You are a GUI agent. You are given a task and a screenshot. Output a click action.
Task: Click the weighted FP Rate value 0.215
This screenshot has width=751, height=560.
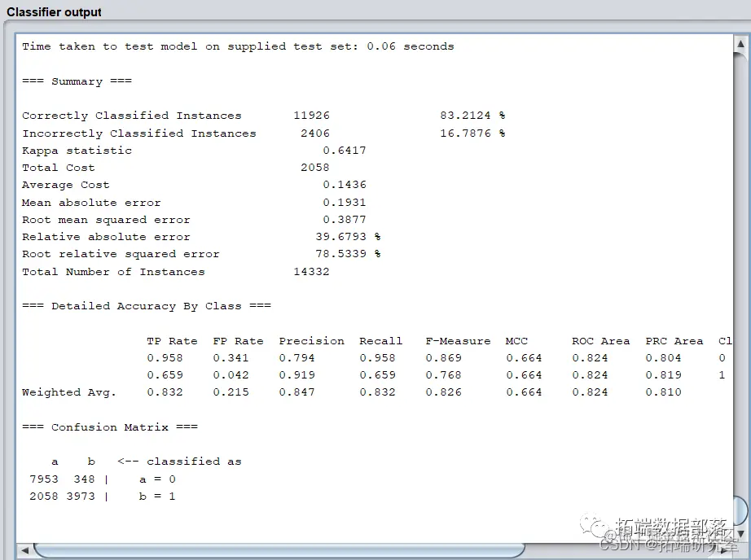coord(231,392)
